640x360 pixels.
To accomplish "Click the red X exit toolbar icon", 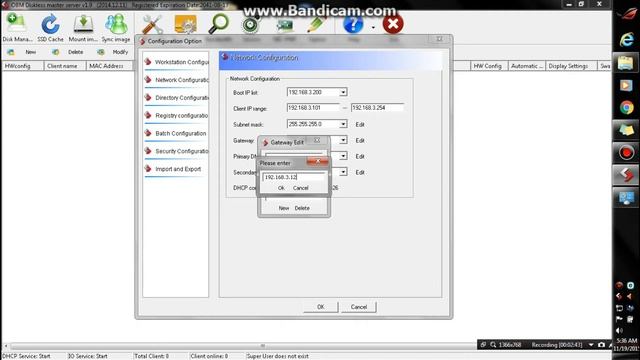I will pos(393,24).
